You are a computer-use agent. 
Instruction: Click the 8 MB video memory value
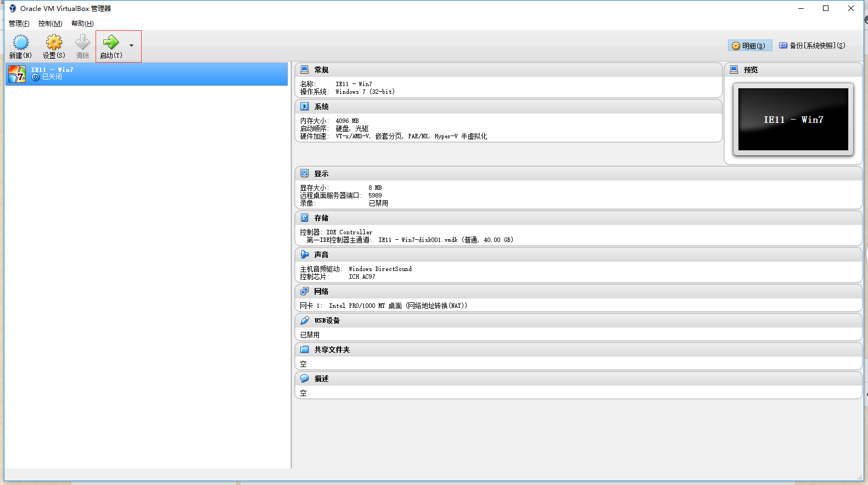coord(375,188)
